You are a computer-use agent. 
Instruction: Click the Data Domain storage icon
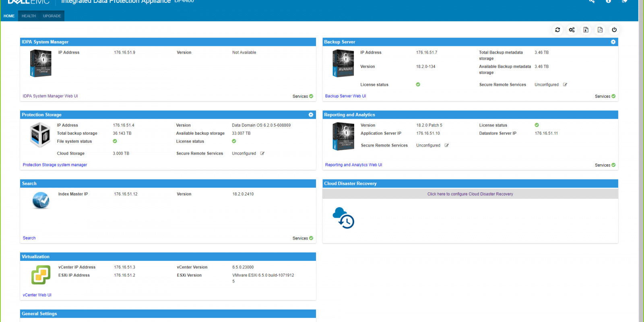point(40,135)
